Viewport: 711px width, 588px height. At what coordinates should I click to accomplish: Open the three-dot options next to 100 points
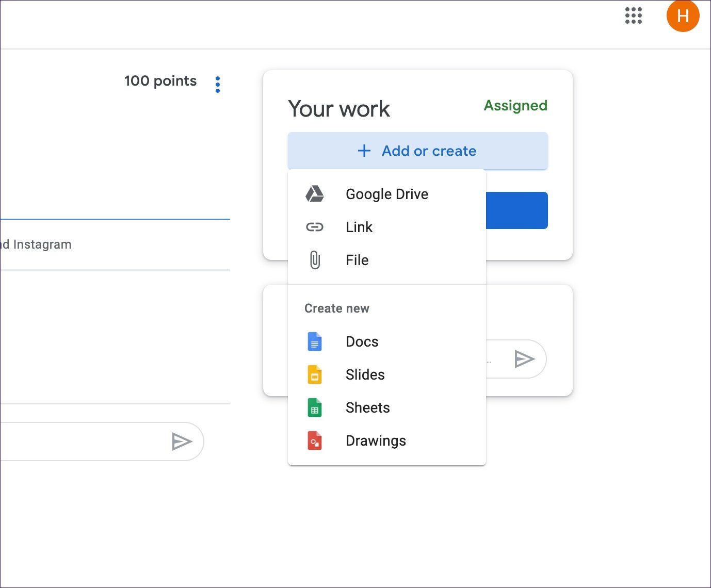click(x=218, y=84)
